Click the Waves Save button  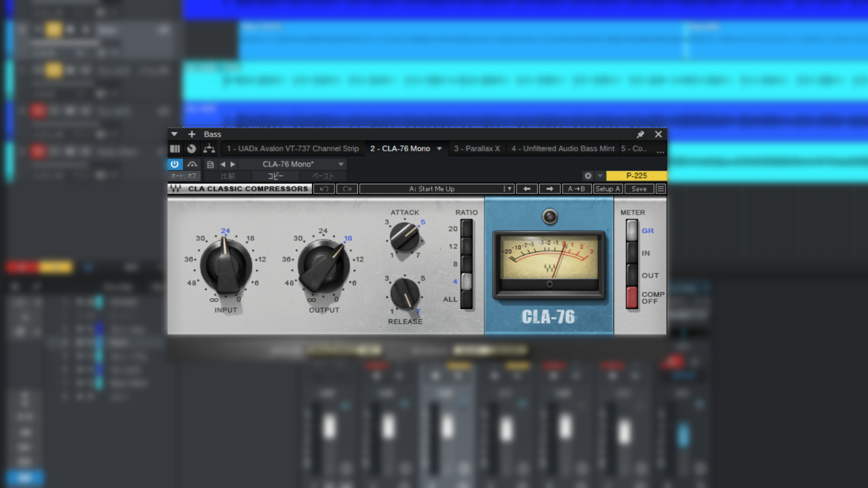[639, 188]
